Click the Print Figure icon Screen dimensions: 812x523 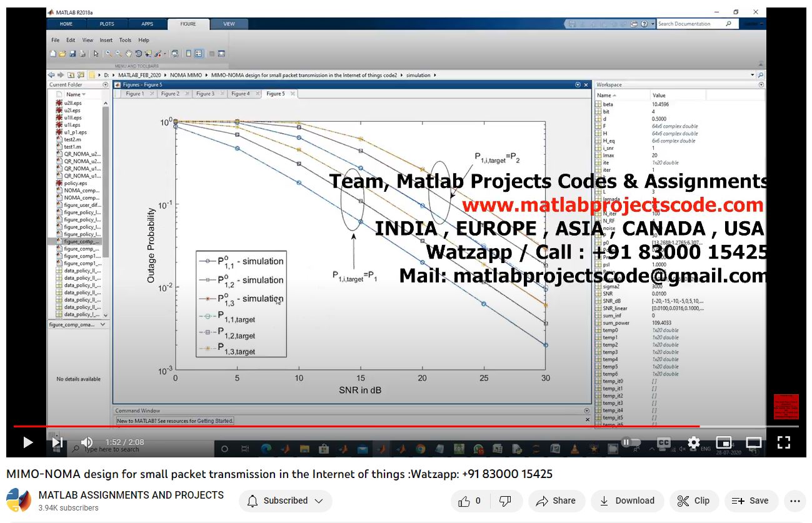pos(82,54)
